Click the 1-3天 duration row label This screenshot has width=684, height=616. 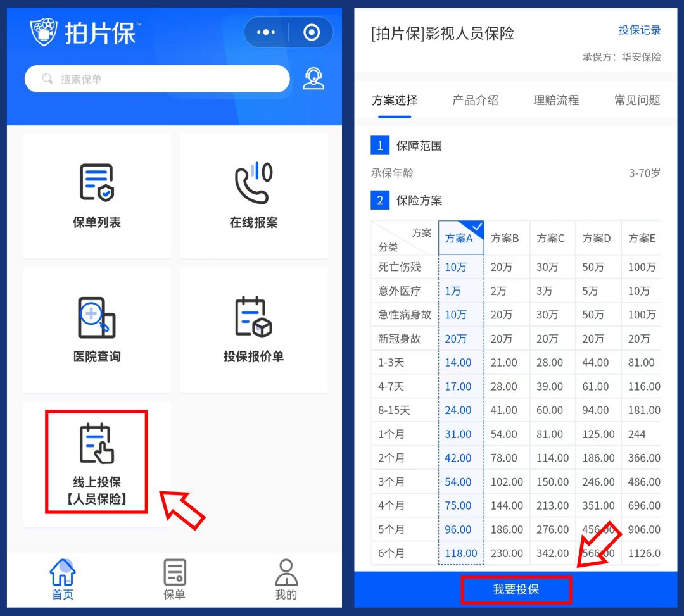391,362
